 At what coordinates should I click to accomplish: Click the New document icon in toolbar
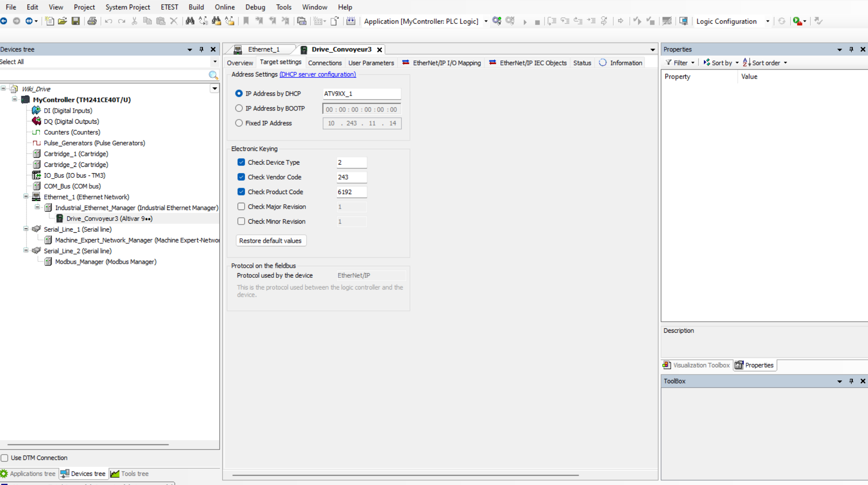point(50,21)
